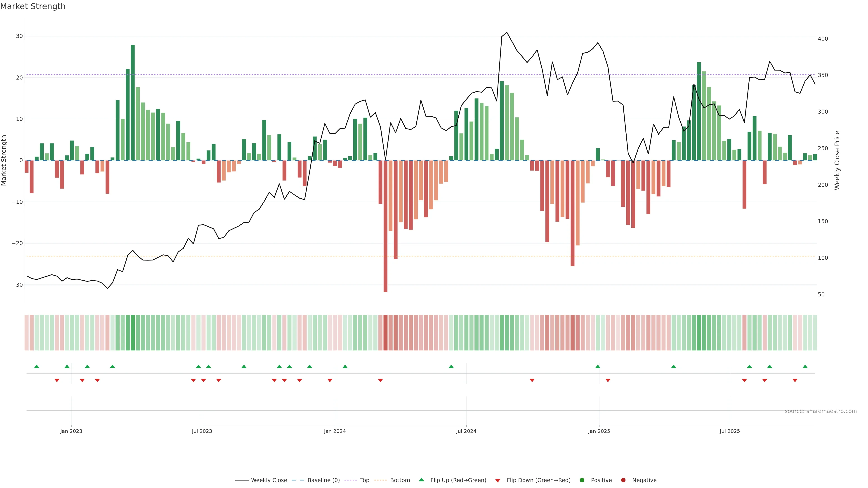Click the Jan 2024 x-axis label

[335, 431]
